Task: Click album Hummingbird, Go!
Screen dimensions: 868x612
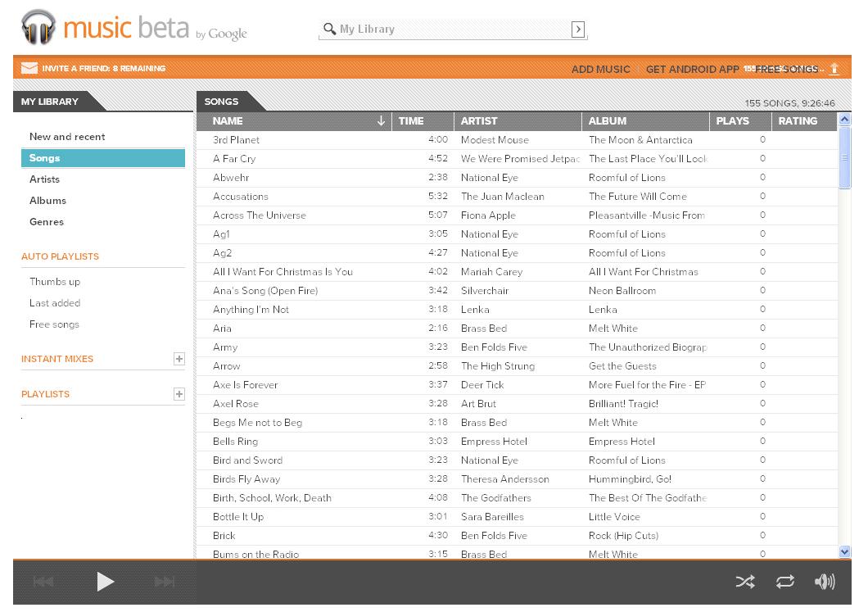Action: (x=630, y=479)
